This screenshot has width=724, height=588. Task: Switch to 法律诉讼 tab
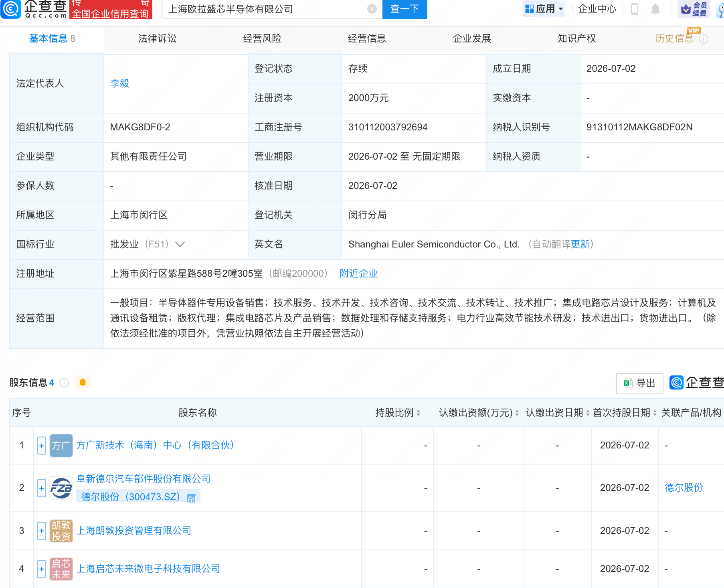[x=157, y=39]
